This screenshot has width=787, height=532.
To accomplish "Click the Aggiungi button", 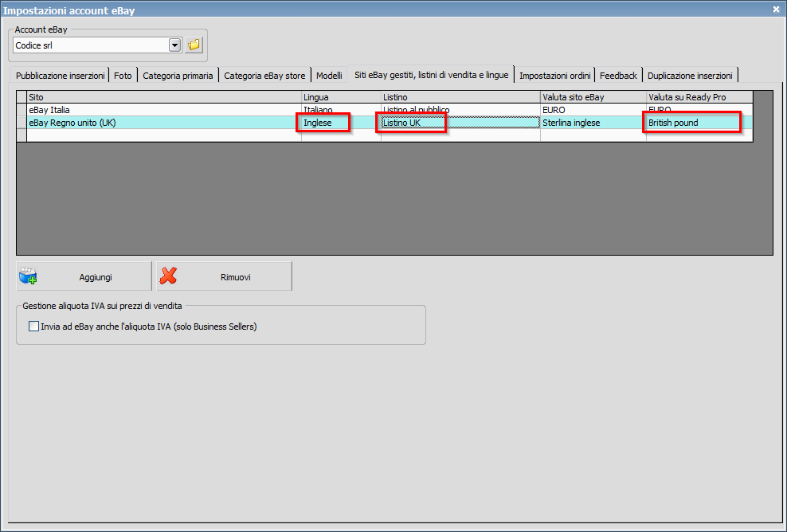I will [x=84, y=276].
